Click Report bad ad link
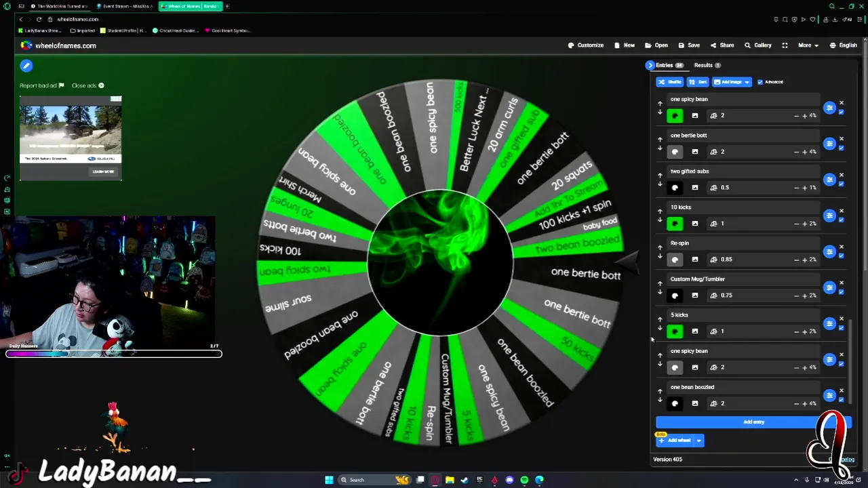The height and width of the screenshot is (488, 868). pyautogui.click(x=41, y=85)
